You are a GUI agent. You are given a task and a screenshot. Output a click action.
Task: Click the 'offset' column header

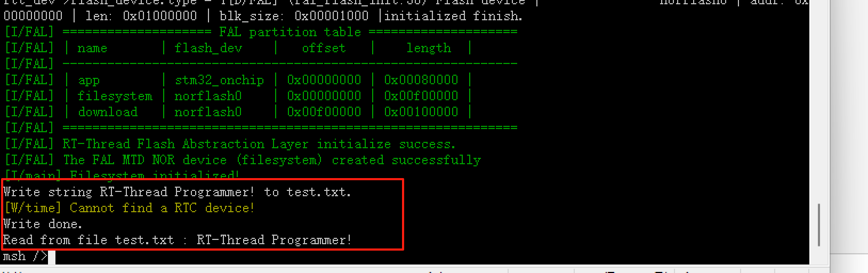click(324, 48)
